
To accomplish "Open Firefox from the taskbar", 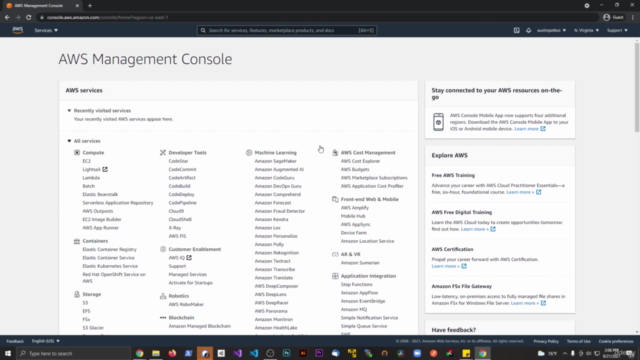I will pyautogui.click(x=172, y=353).
